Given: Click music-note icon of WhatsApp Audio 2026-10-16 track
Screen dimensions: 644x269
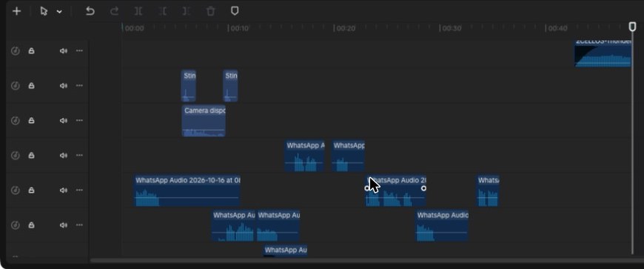Looking at the screenshot, I should [16, 190].
